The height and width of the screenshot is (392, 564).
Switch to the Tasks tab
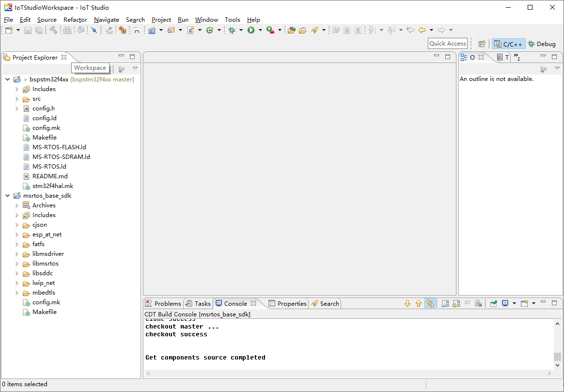click(x=198, y=303)
